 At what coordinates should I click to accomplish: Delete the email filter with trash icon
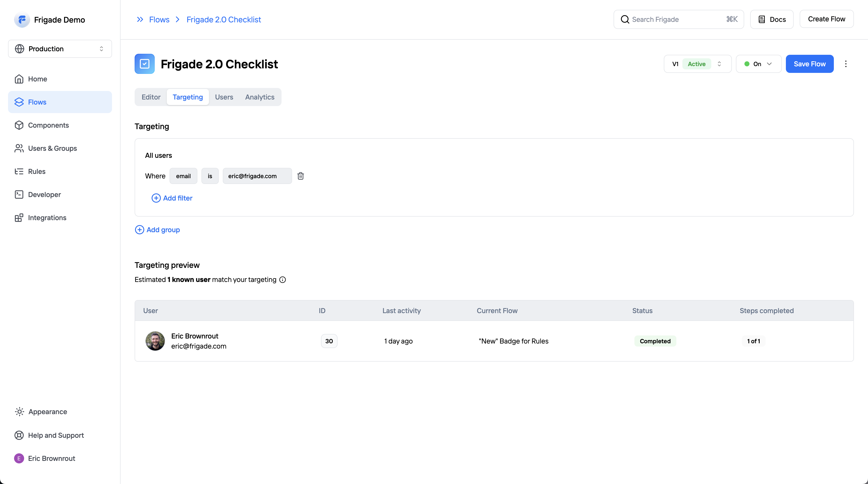tap(301, 176)
